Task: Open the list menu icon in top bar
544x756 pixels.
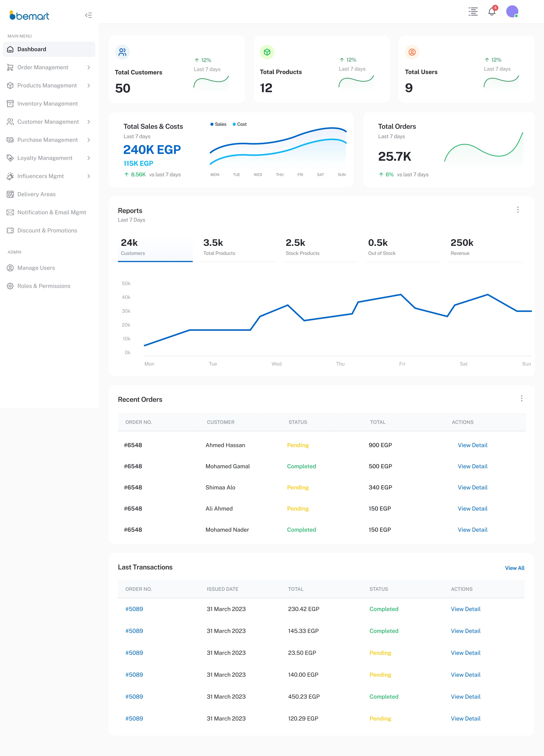Action: 473,11
